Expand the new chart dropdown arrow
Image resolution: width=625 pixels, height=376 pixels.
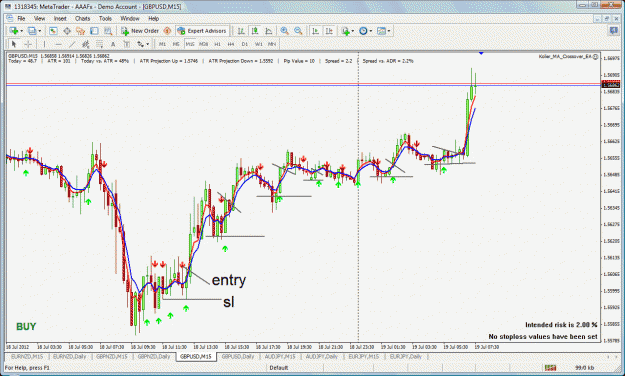tap(21, 31)
